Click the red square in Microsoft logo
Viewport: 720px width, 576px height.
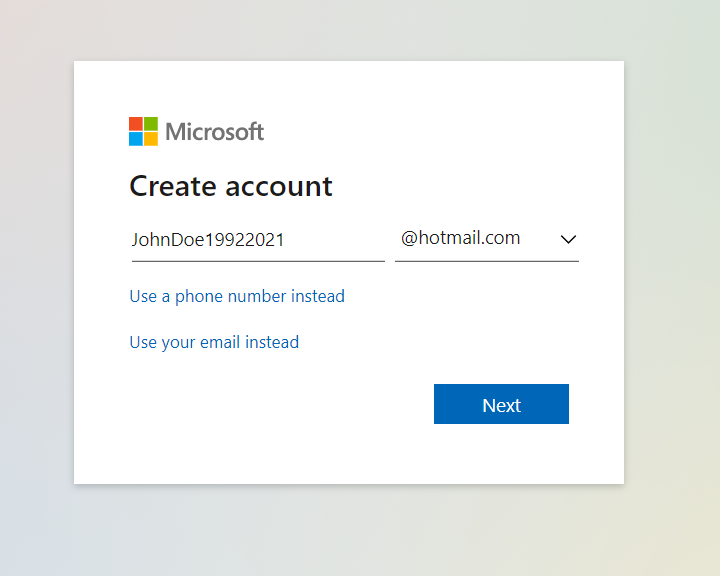pyautogui.click(x=136, y=124)
